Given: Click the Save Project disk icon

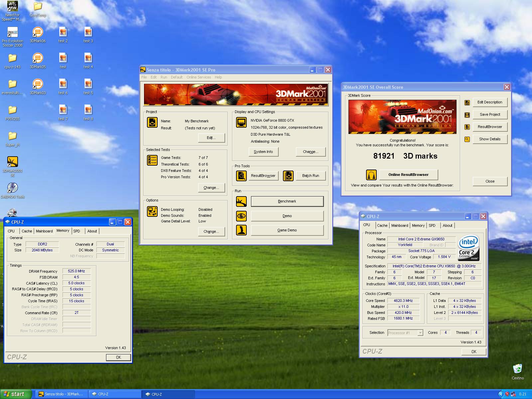Looking at the screenshot, I should tap(467, 115).
